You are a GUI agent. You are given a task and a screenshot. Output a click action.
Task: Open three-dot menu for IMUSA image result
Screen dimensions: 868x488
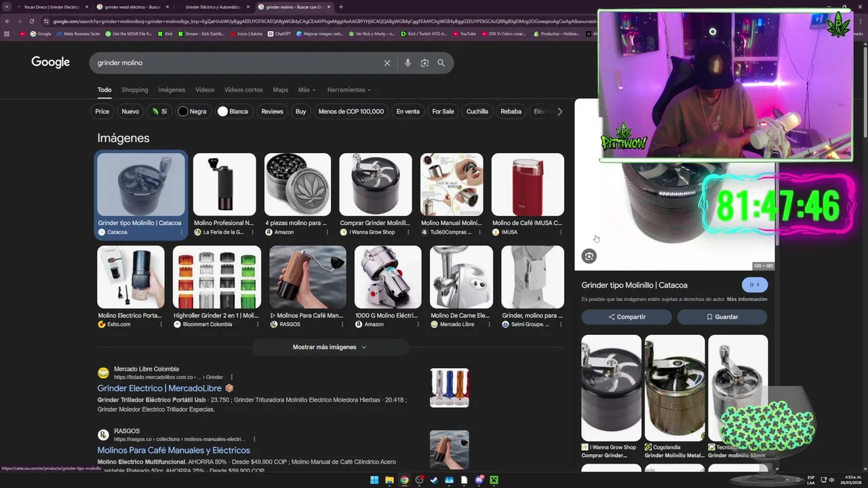click(x=560, y=232)
